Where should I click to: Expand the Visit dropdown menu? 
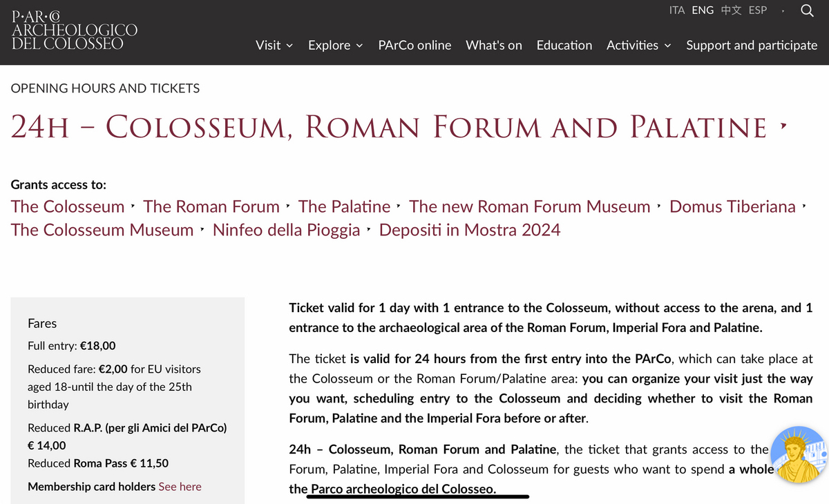coord(274,45)
